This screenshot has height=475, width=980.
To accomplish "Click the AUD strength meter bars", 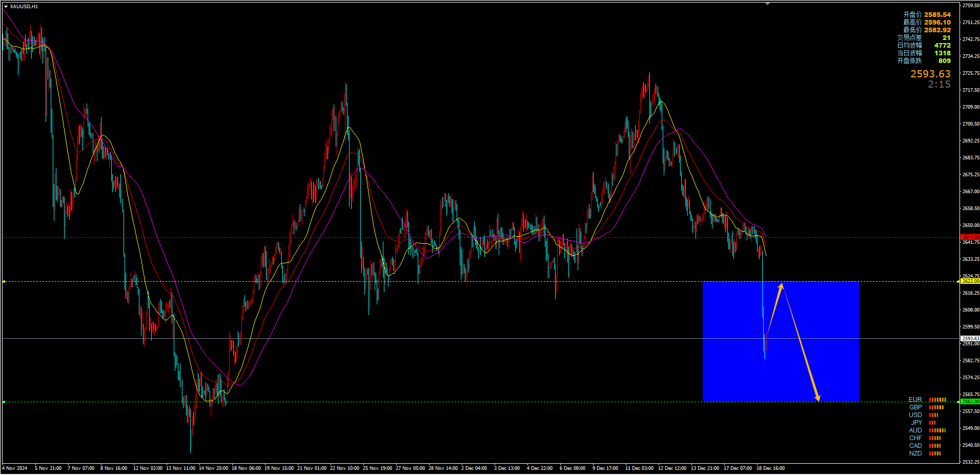I will click(937, 430).
